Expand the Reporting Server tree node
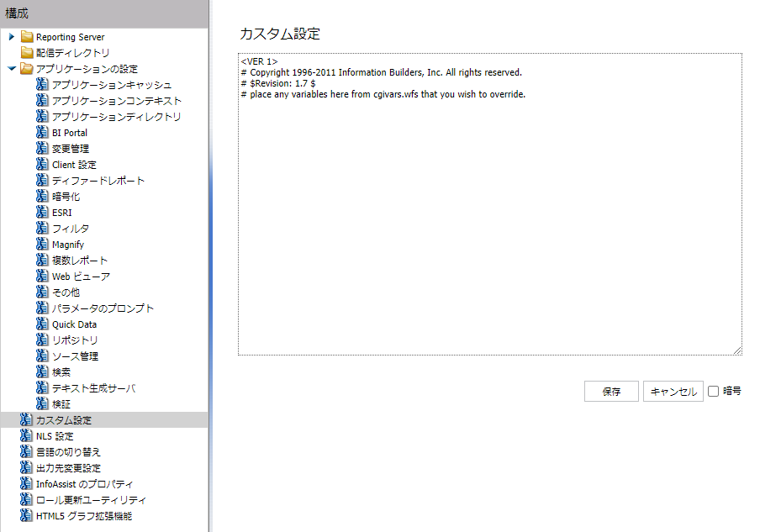Screen dimensions: 760x532 12,37
